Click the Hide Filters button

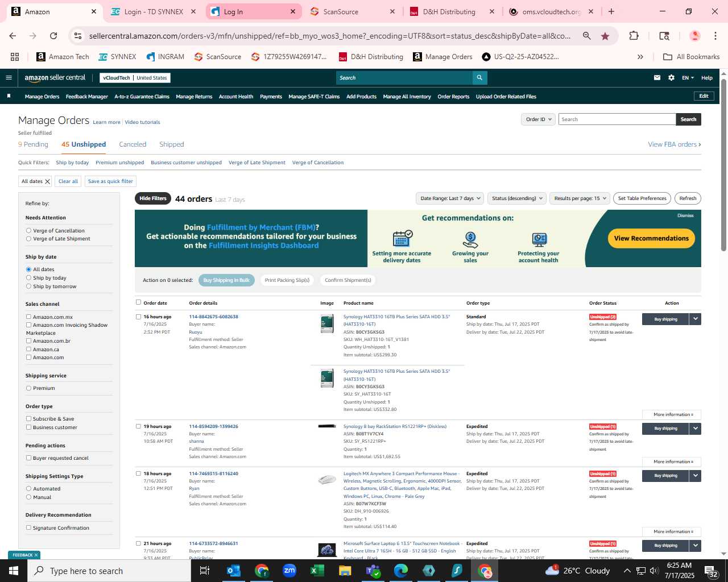(x=153, y=198)
